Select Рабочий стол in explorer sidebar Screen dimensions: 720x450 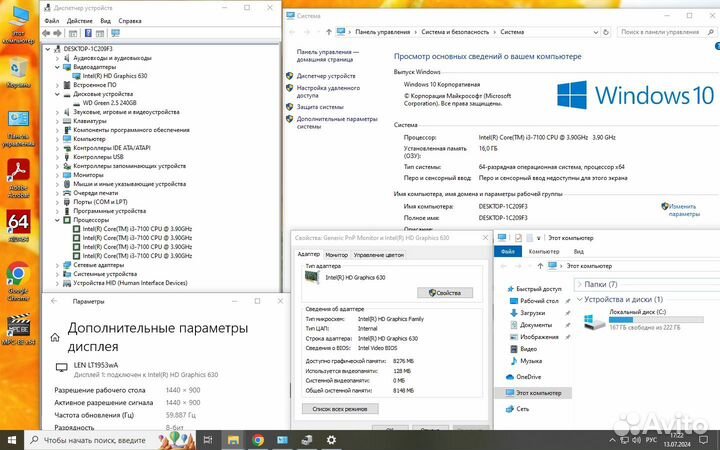(539, 301)
